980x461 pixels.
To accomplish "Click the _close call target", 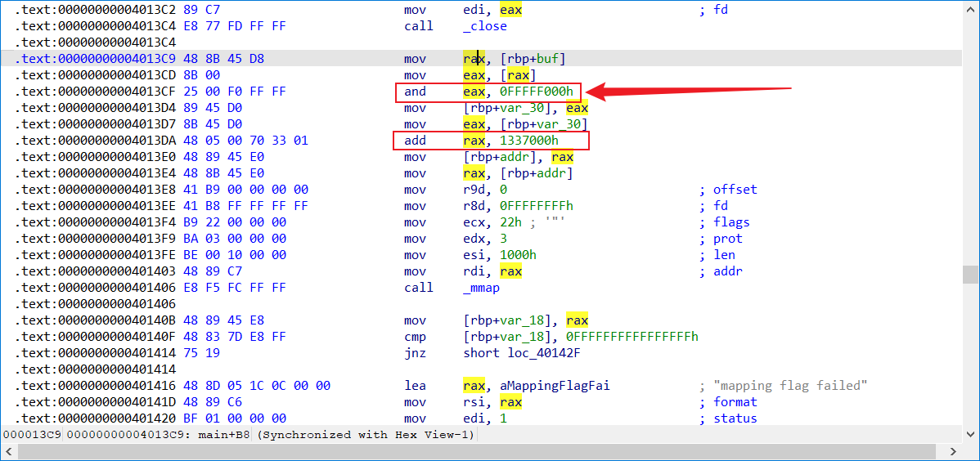I will coord(485,26).
